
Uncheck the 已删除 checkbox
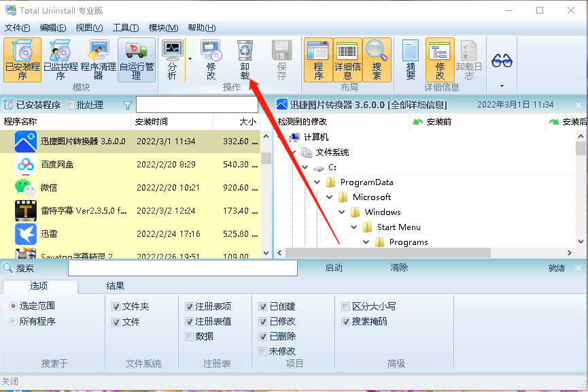263,336
